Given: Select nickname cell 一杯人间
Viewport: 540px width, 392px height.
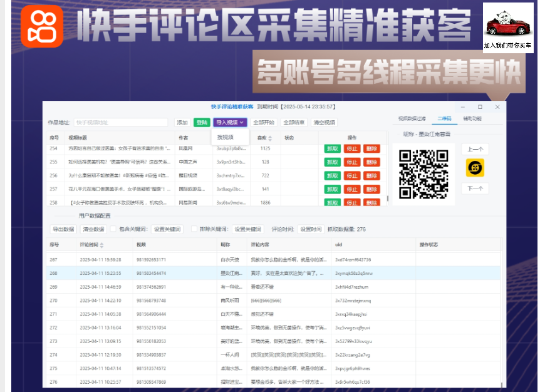Looking at the screenshot, I should 230,355.
